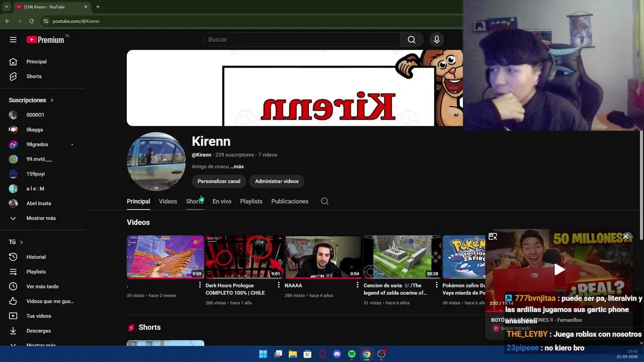
Task: Click the Buscar search input field
Action: (x=301, y=40)
